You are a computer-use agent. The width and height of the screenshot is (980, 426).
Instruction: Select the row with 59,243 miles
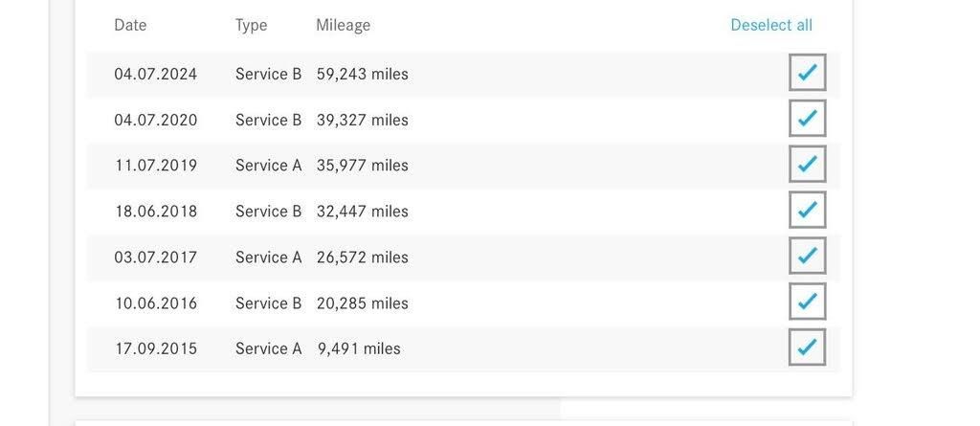(463, 74)
